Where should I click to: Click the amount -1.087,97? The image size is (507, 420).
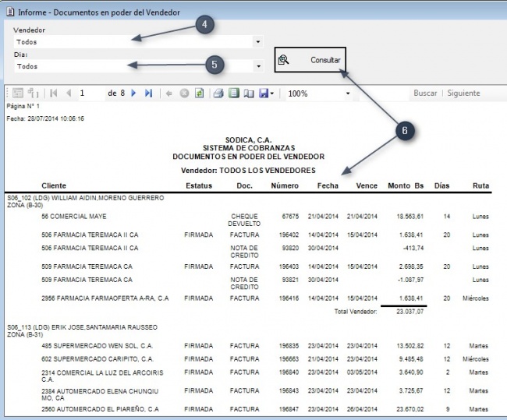click(410, 280)
